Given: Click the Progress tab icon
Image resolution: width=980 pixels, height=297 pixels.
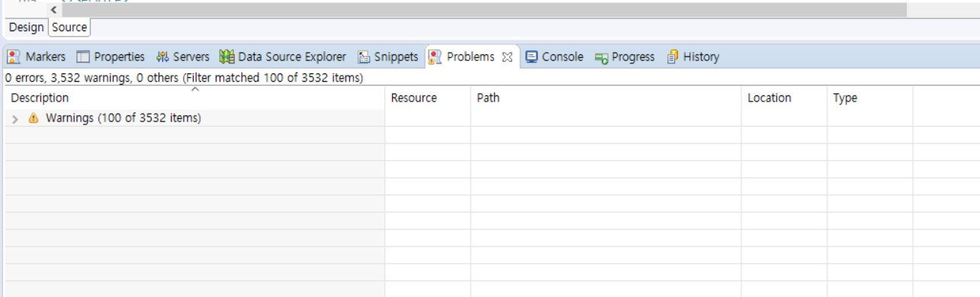Looking at the screenshot, I should point(601,57).
